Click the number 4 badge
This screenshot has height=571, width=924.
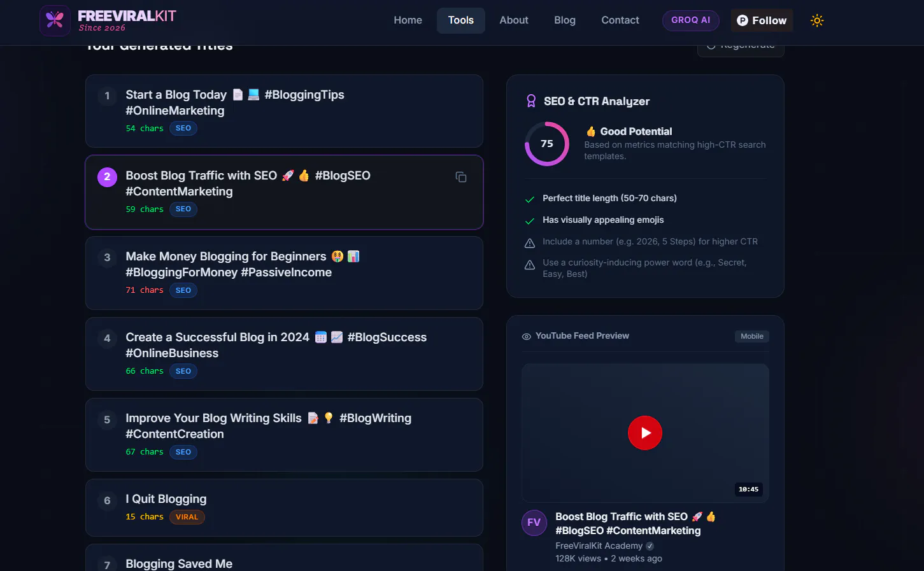[x=107, y=339]
